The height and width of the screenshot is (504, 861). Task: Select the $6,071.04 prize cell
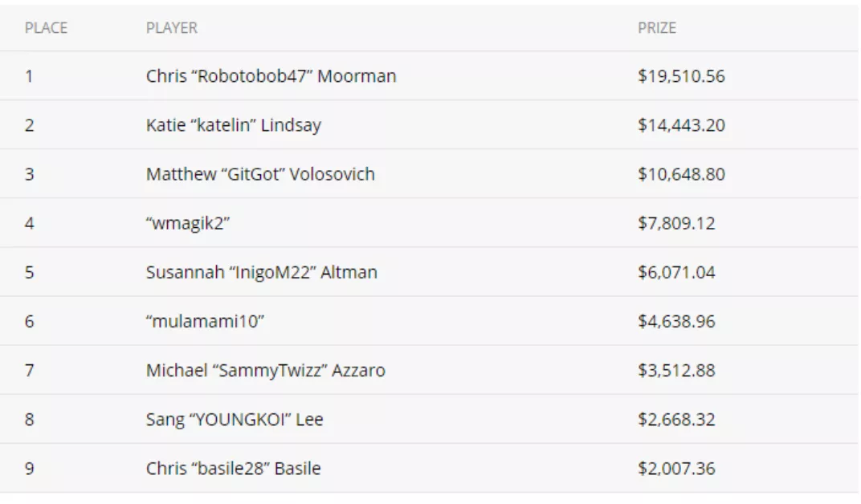(x=676, y=272)
